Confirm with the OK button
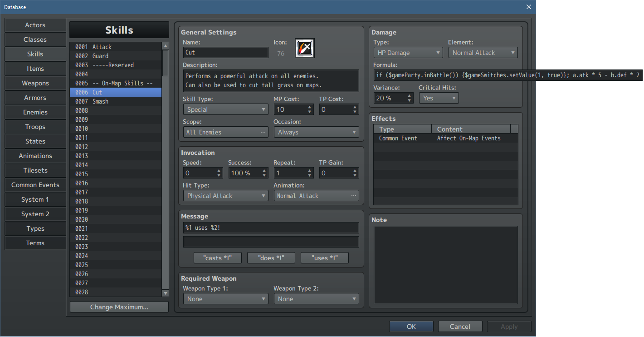The image size is (644, 337). pyautogui.click(x=411, y=327)
